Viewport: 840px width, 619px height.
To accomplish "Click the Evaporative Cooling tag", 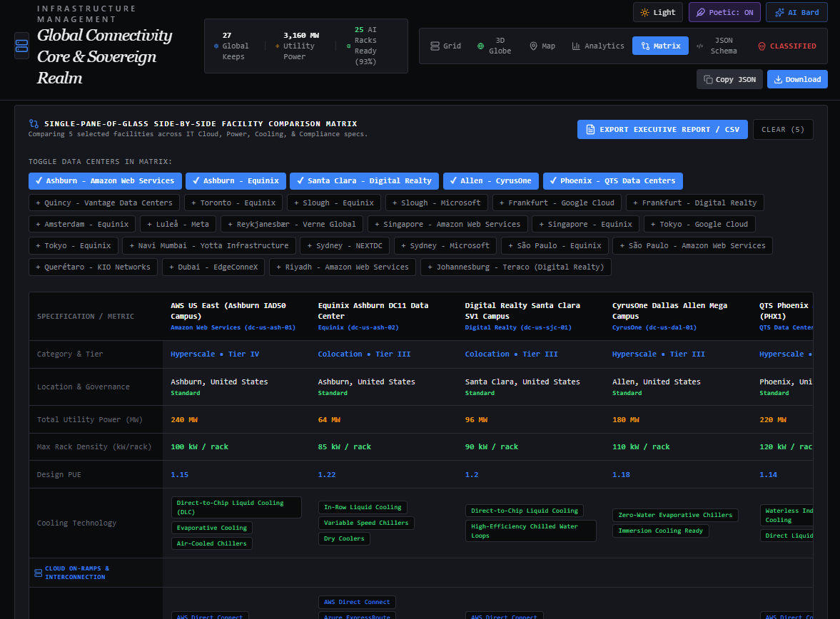I will [x=212, y=528].
